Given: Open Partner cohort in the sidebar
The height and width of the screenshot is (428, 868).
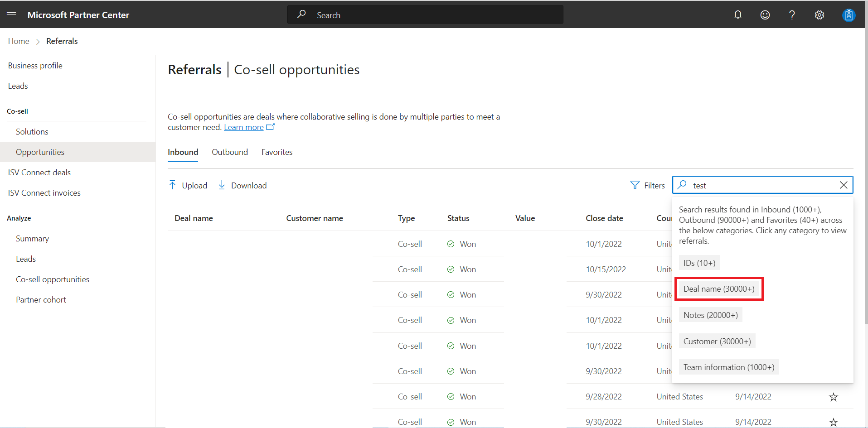Looking at the screenshot, I should pos(41,300).
